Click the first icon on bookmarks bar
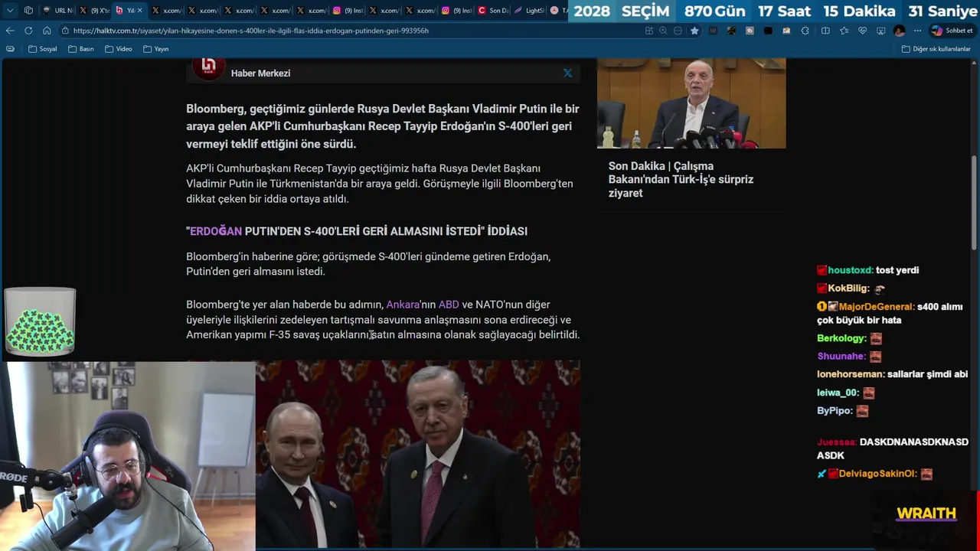 [10, 49]
